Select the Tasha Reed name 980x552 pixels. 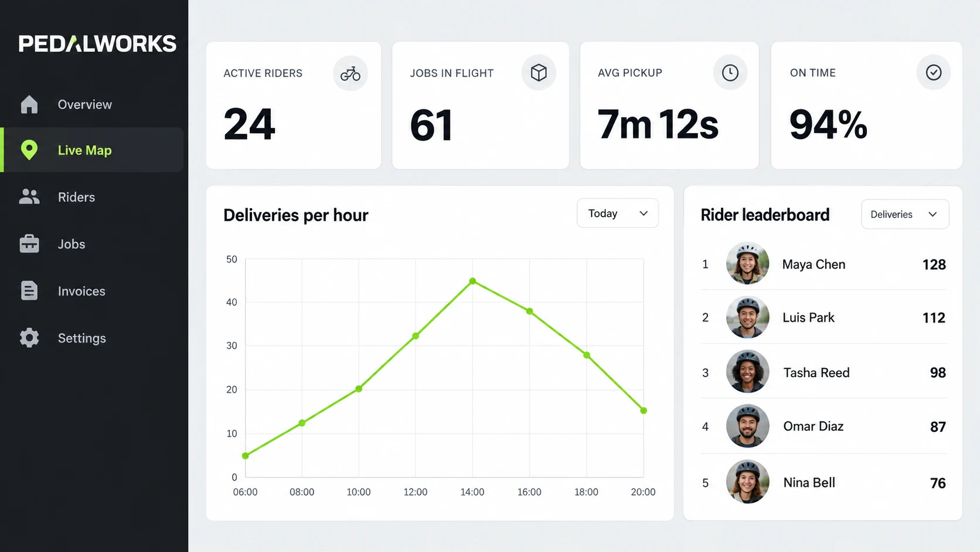[x=816, y=372]
